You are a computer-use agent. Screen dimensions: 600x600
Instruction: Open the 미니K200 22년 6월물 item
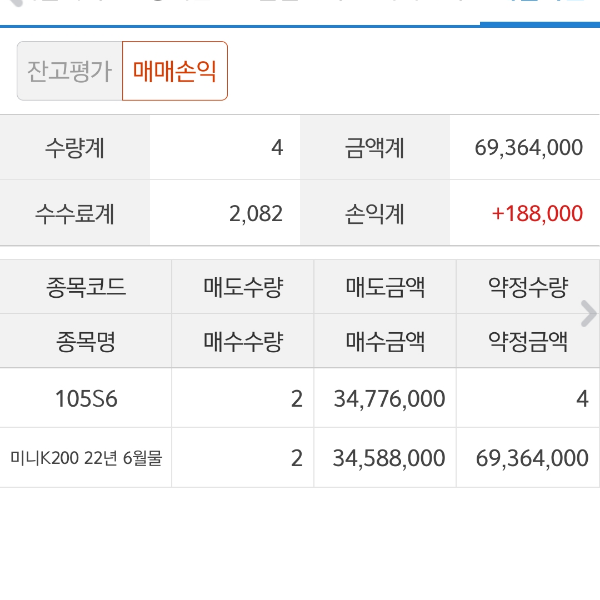point(86,458)
